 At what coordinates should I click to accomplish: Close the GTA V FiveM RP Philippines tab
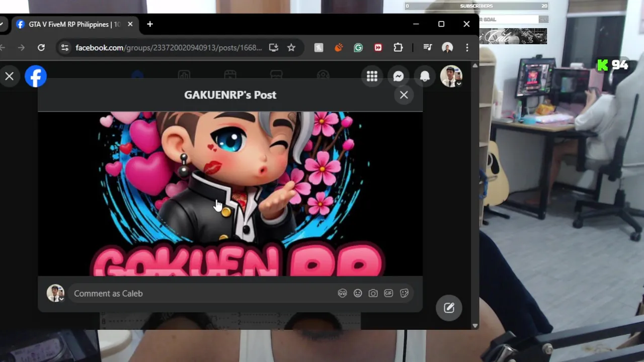coord(130,24)
